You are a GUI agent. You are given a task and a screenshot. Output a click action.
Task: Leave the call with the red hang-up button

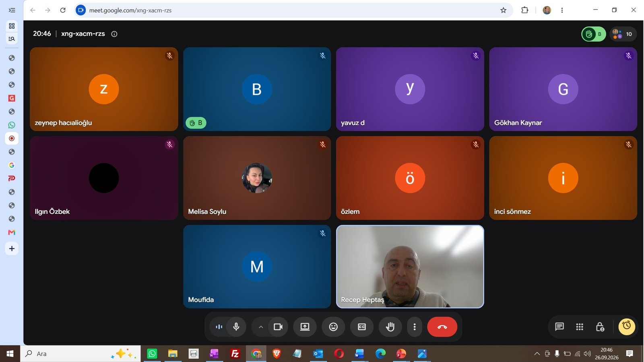(x=442, y=327)
